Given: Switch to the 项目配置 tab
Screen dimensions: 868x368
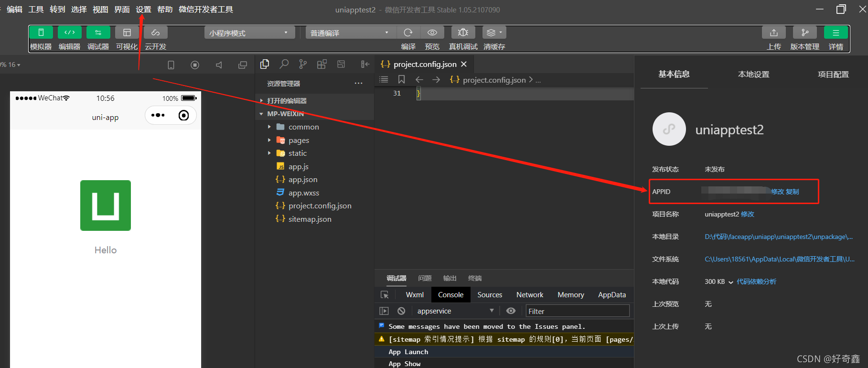Looking at the screenshot, I should coord(833,75).
